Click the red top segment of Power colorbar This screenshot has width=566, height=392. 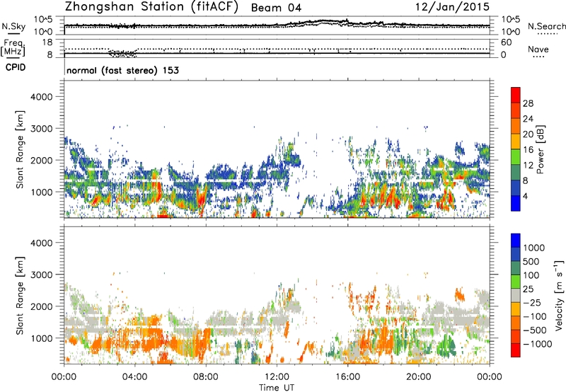[x=516, y=95]
